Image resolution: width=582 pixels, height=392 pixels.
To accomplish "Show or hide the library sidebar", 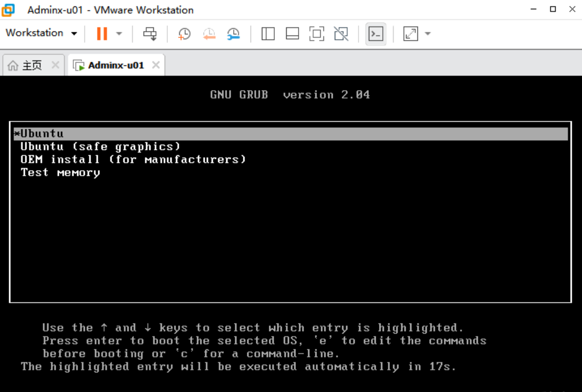I will click(268, 34).
